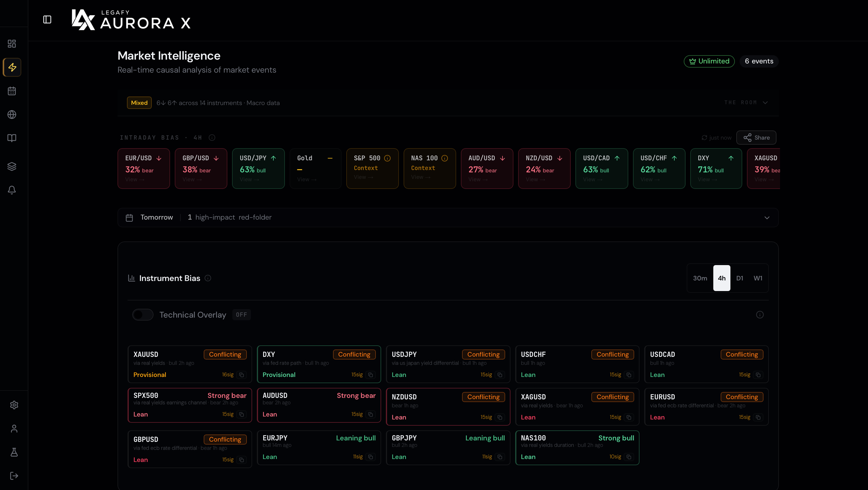Copy the GBPUSD instrument card
Viewport: 868px width, 490px height.
242,460
